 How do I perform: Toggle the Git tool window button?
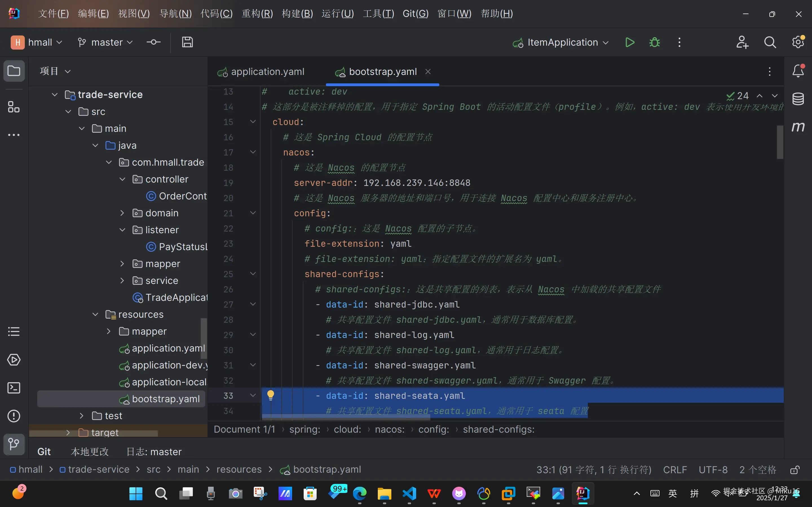(x=14, y=444)
